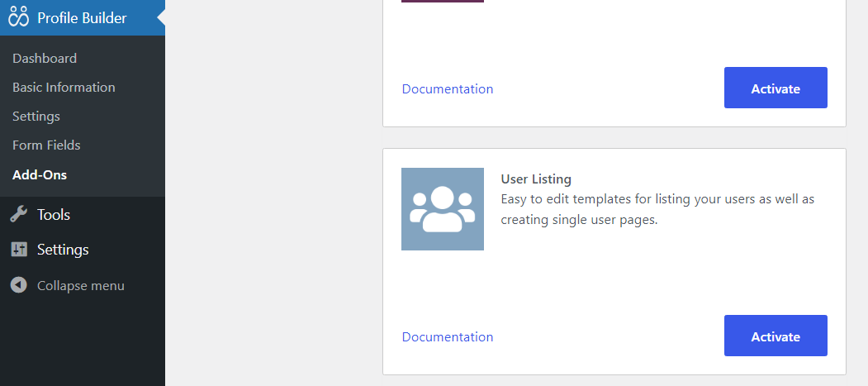The width and height of the screenshot is (868, 386).
Task: Click the Collapse menu arrow icon
Action: pyautogui.click(x=19, y=285)
